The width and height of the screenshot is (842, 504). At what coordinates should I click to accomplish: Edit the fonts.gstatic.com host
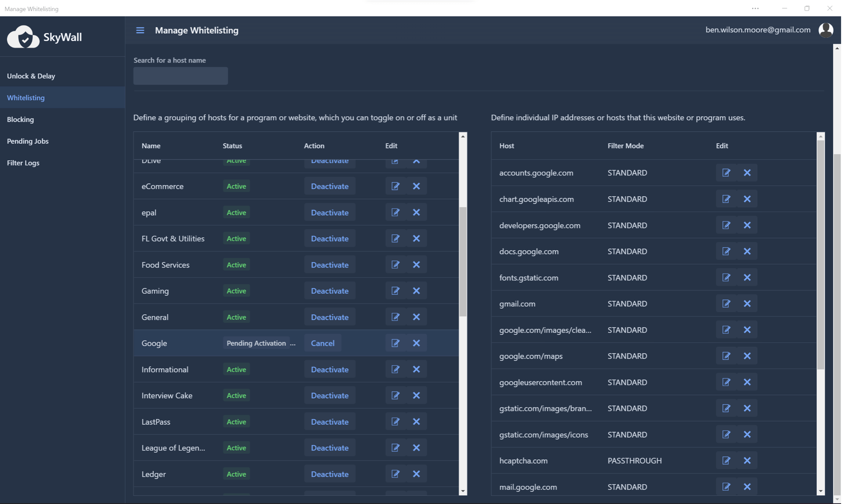point(726,277)
